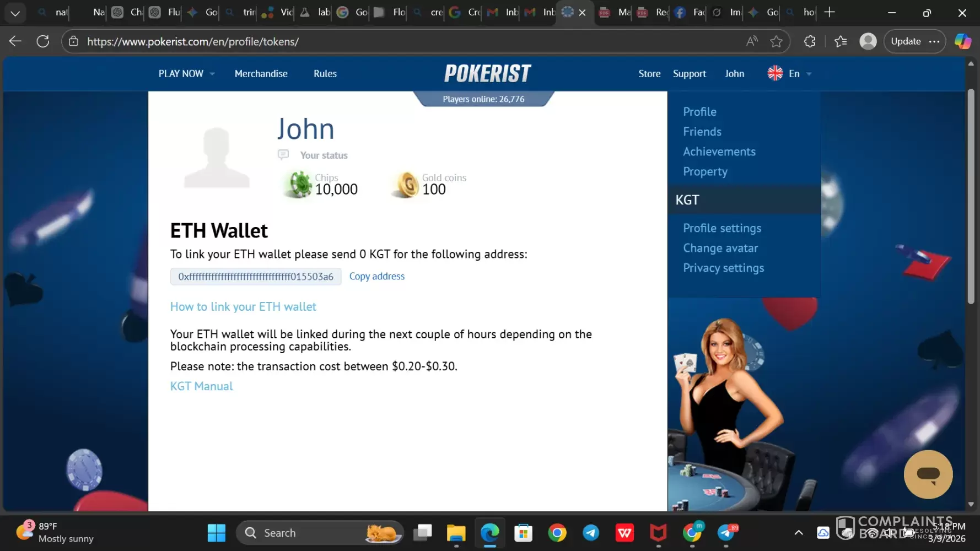Click the Gold coins icon
Screen dimensions: 980x551
(407, 185)
